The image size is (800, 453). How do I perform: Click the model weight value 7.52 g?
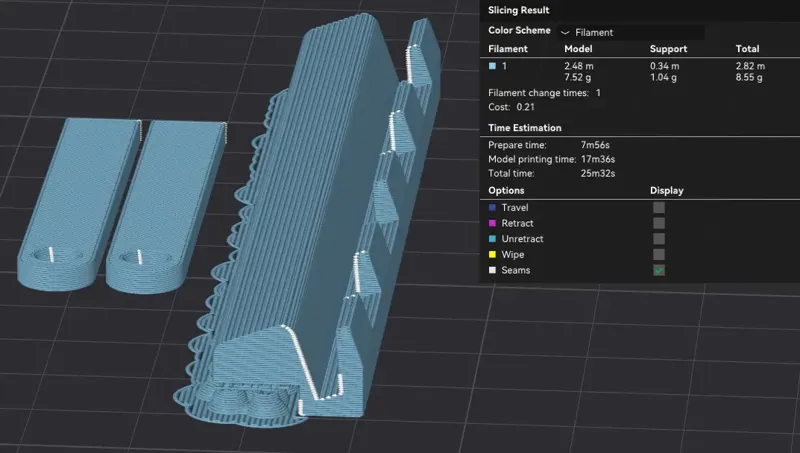[578, 78]
